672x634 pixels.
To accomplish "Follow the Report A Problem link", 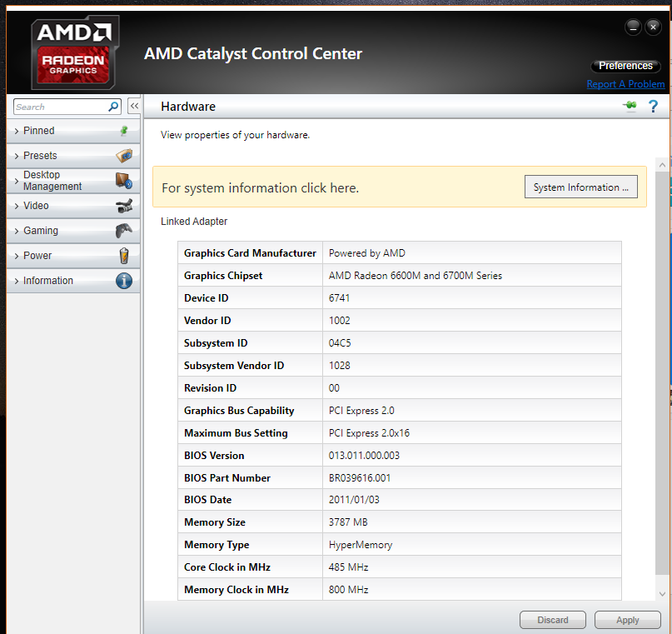I will pyautogui.click(x=625, y=84).
